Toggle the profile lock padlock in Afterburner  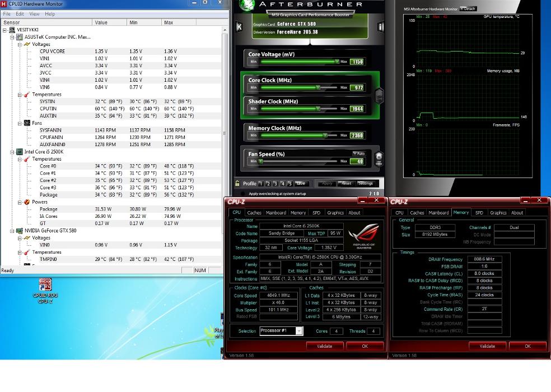[x=237, y=184]
